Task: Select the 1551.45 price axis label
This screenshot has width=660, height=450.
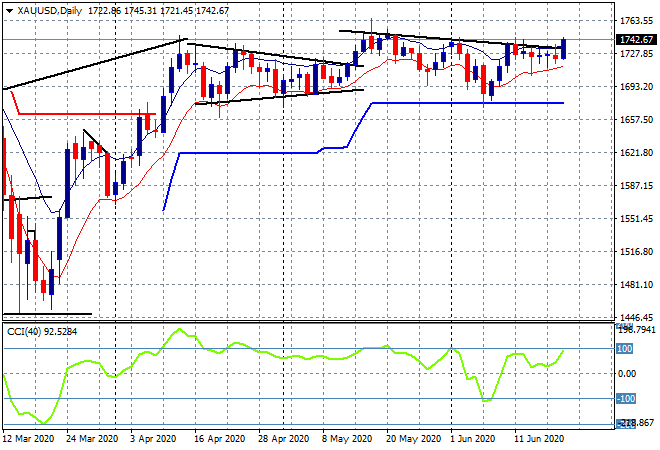Action: tap(636, 218)
